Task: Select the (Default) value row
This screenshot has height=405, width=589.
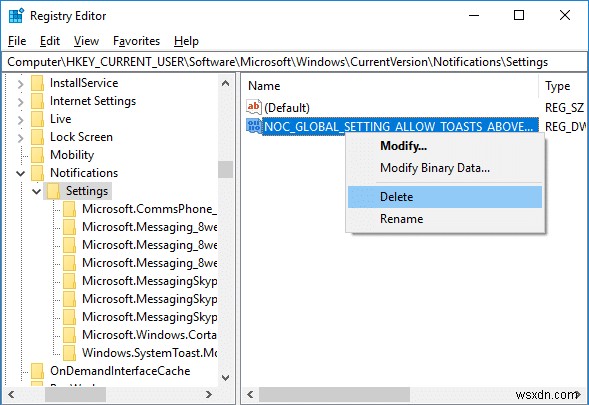Action: tap(287, 108)
